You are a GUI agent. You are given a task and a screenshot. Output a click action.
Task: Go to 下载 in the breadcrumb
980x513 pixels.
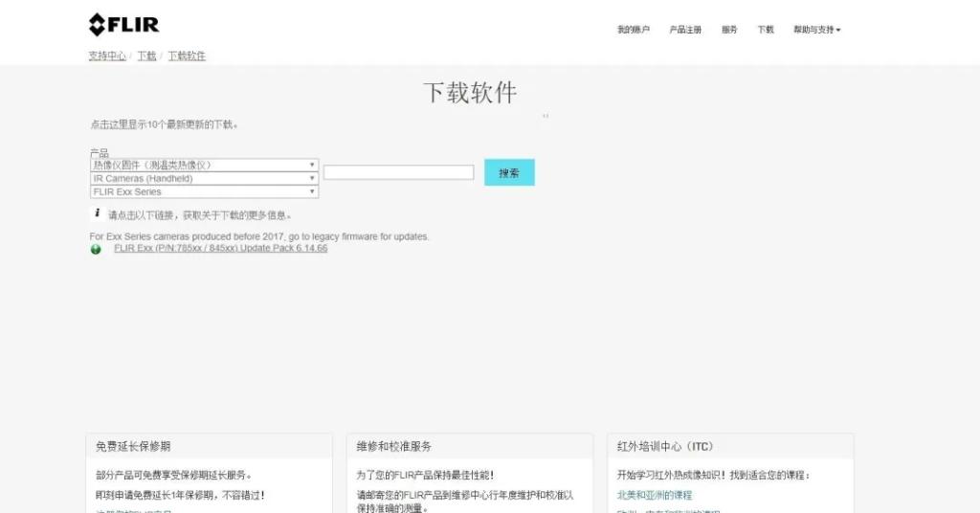[146, 56]
